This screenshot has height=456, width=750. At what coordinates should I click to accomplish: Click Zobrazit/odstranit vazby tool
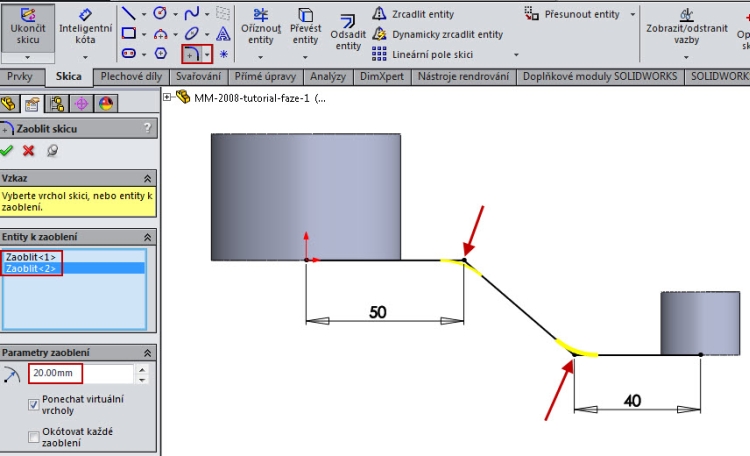tap(686, 28)
